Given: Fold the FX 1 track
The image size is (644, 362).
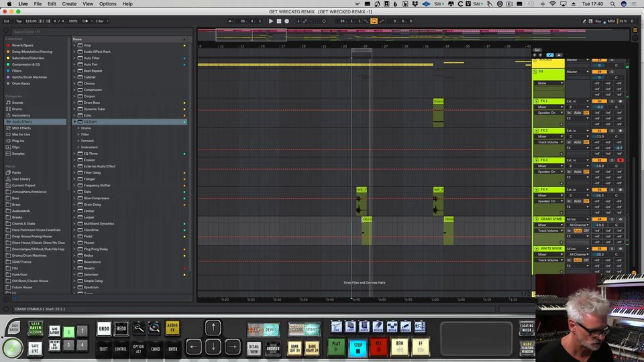Looking at the screenshot, I should point(537,101).
